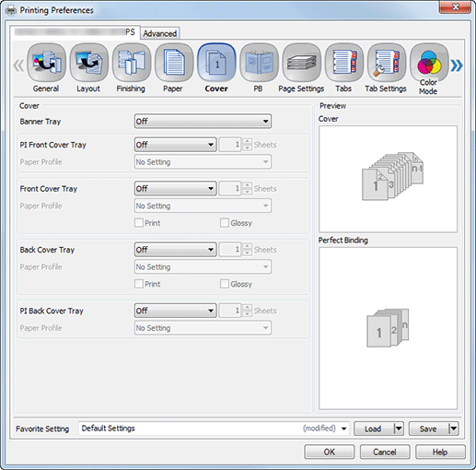Viewport: 476px width, 470px height.
Task: Enable Print checkbox under Front Cover Tray
Action: tap(139, 223)
